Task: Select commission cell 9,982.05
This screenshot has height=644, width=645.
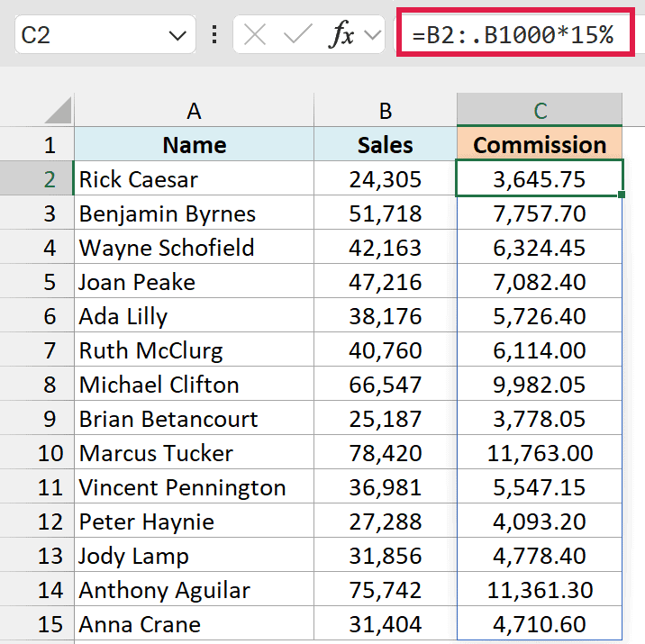Action: [x=540, y=384]
